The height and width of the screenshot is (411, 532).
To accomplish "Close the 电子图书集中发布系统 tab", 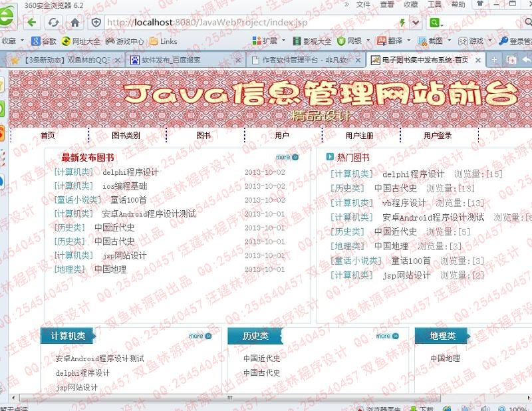I will pos(477,61).
